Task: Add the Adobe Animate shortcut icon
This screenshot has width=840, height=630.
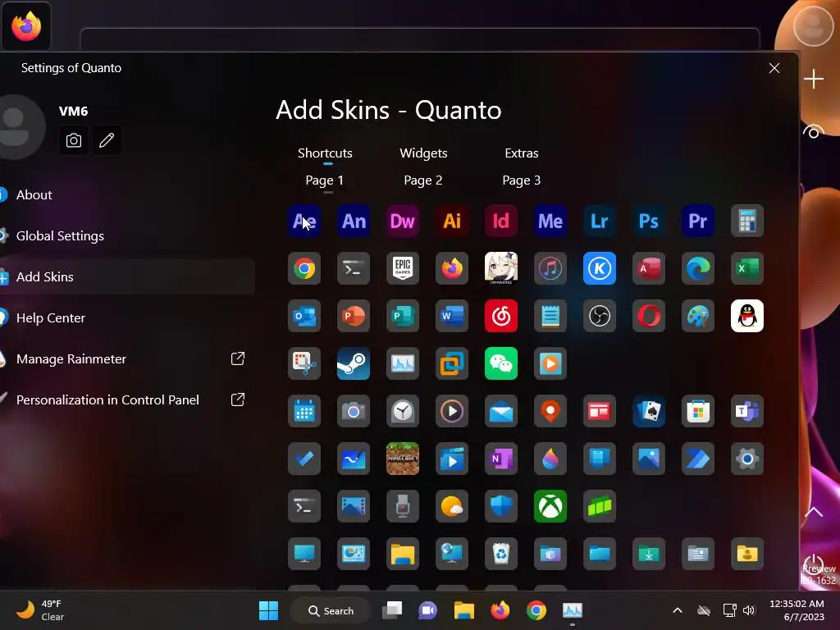Action: 354,221
